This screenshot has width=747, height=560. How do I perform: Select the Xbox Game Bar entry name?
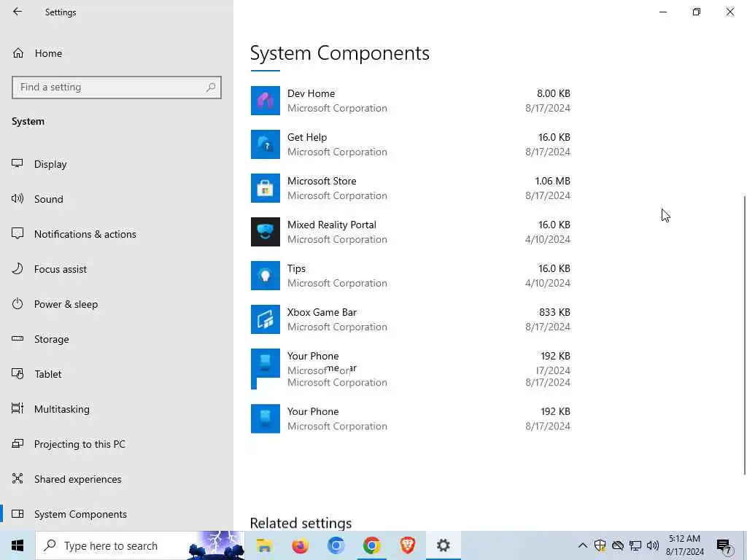pyautogui.click(x=322, y=312)
